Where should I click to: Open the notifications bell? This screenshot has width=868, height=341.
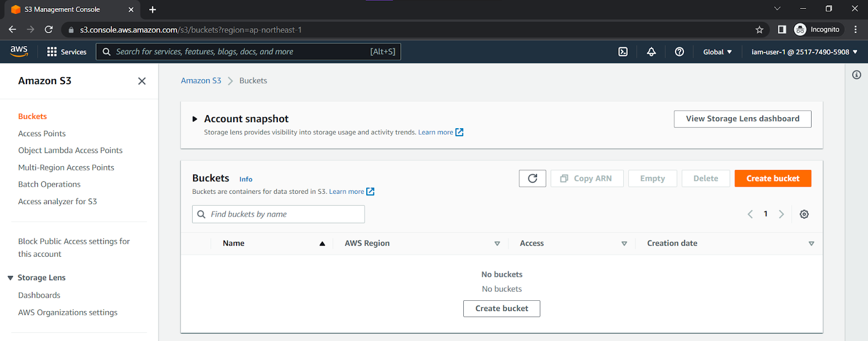point(651,52)
